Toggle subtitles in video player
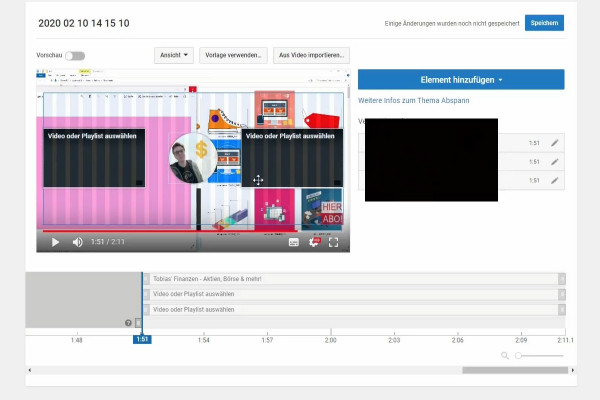 [x=293, y=242]
